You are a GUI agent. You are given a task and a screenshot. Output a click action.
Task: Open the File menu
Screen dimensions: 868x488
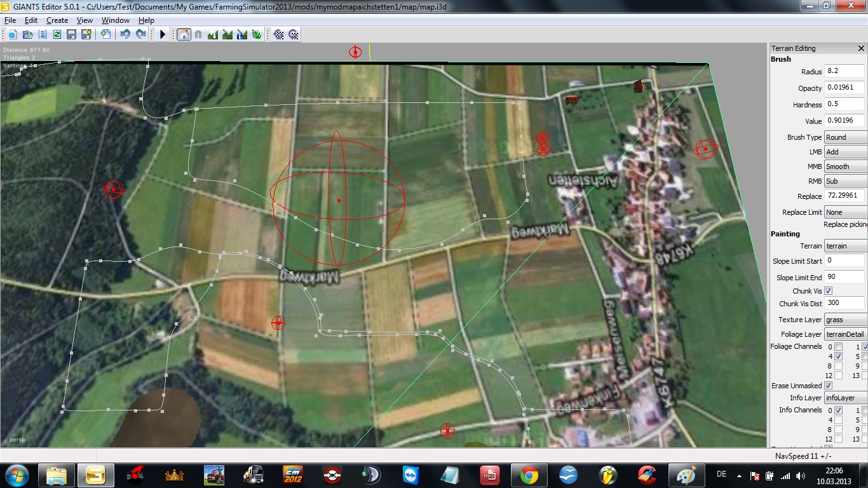click(x=10, y=20)
